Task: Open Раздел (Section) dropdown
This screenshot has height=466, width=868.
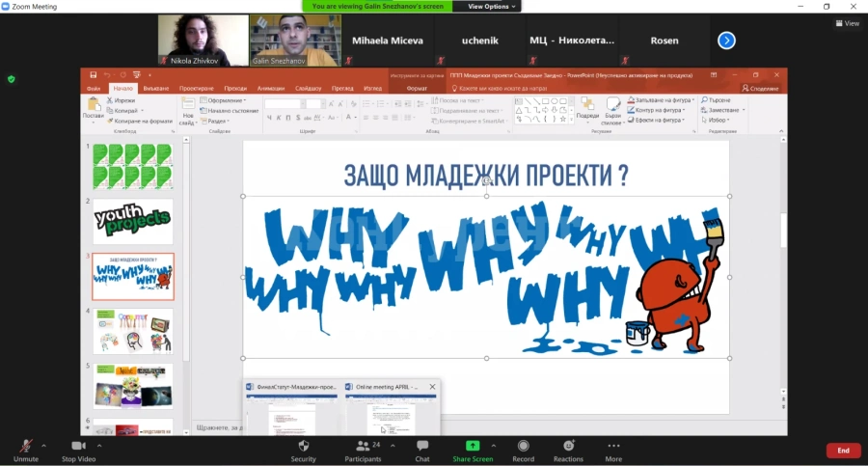Action: pos(215,121)
